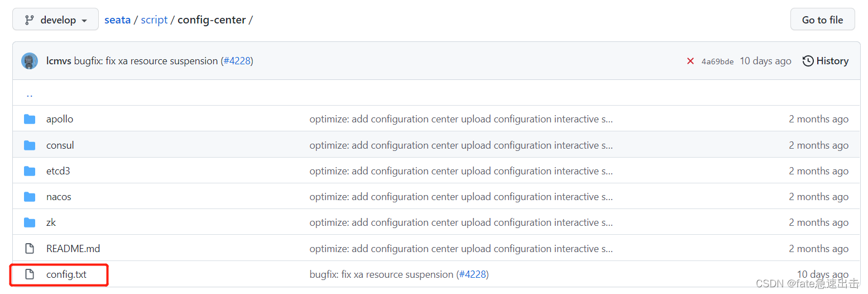Navigate to seata repository root
The width and height of the screenshot is (868, 294).
pyautogui.click(x=117, y=20)
